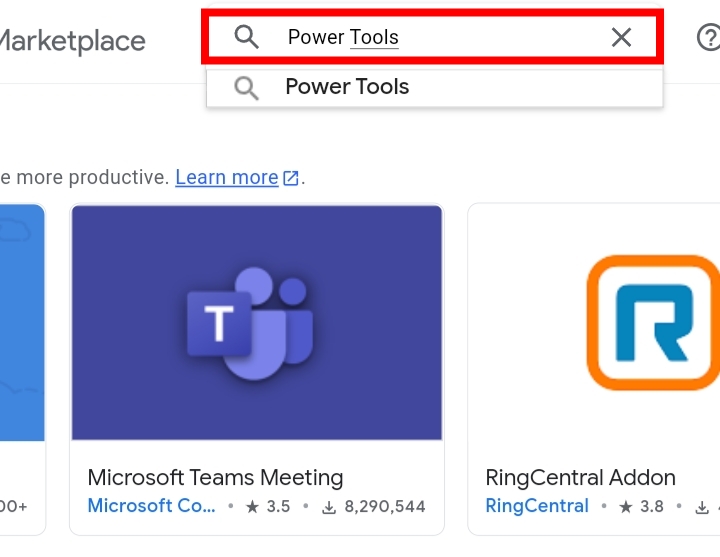Click the 3.5 star rating on Teams card
The height and width of the screenshot is (557, 720).
tap(268, 506)
